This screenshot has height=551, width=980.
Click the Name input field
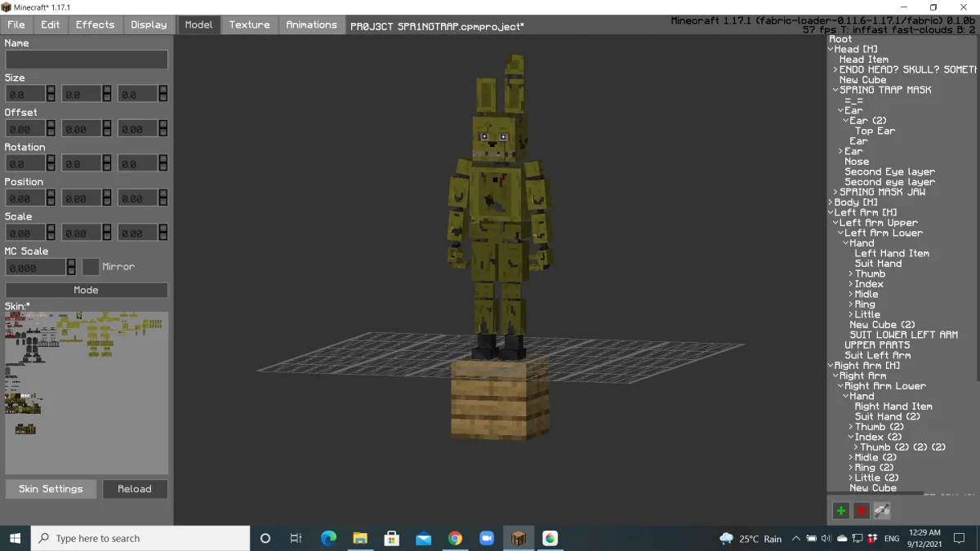pos(87,60)
